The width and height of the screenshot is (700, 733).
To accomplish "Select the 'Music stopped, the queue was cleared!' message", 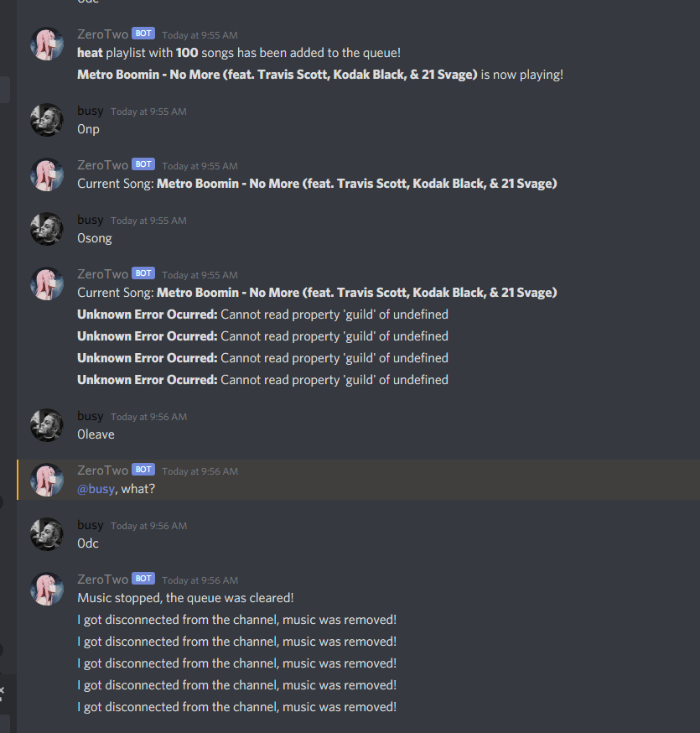I will pos(185,598).
